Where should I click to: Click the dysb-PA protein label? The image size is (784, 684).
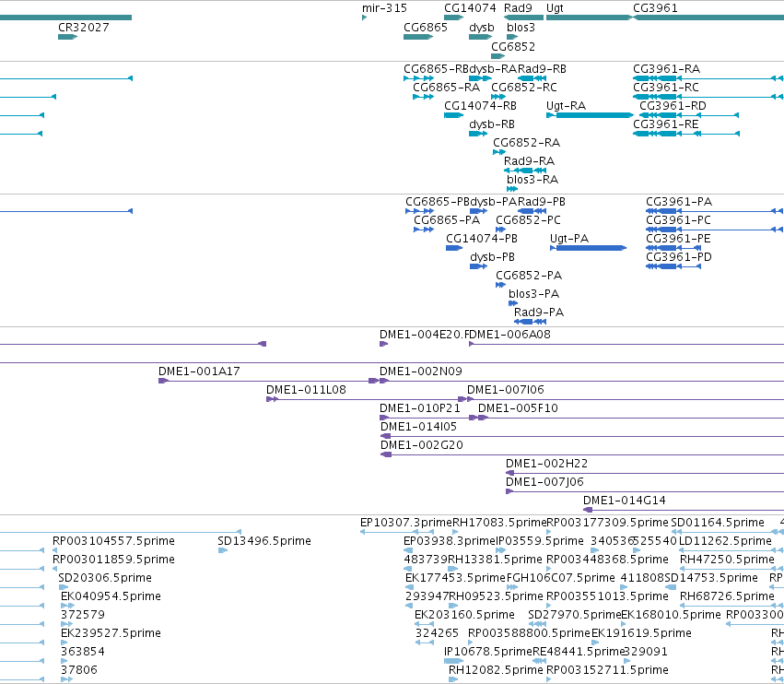[494, 202]
